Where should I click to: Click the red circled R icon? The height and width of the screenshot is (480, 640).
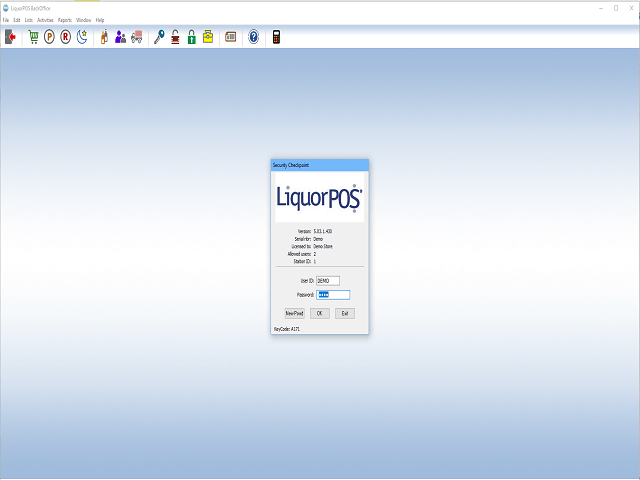point(65,37)
